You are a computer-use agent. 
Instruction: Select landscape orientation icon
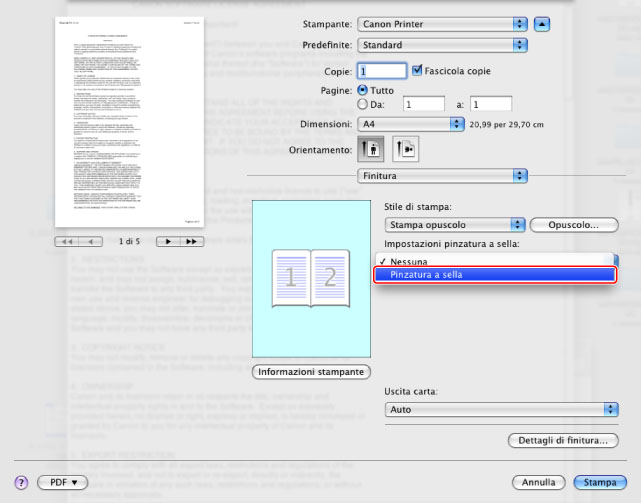(406, 148)
